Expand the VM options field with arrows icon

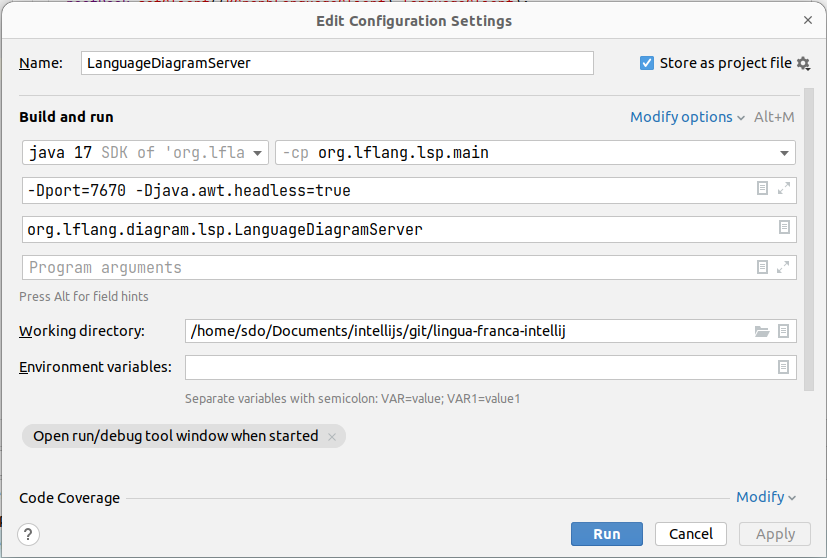coord(784,189)
